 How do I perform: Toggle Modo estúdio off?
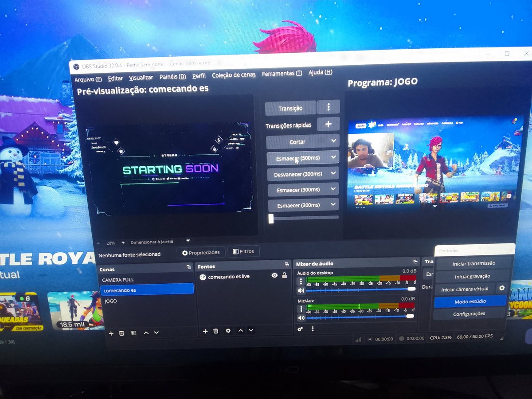(x=470, y=301)
